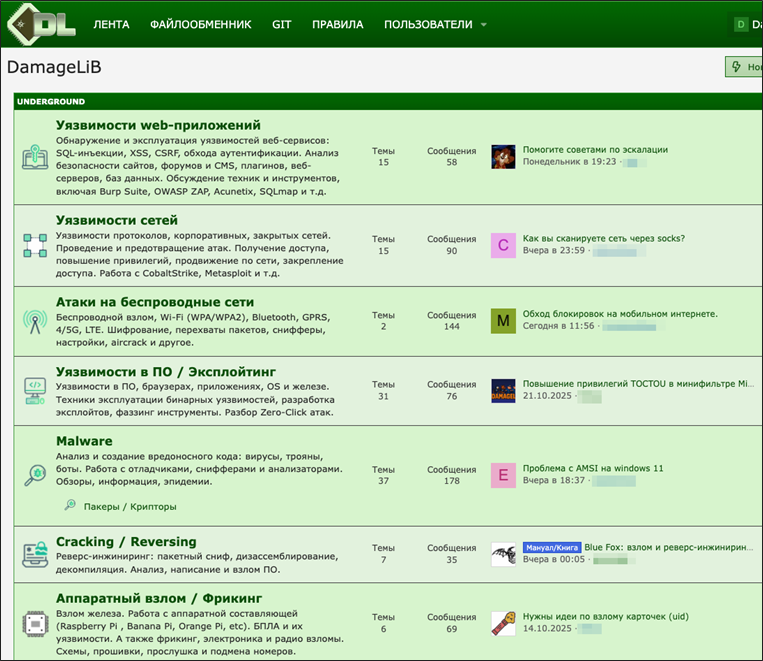
Task: Click the purple 'C' user avatar
Action: 503,245
